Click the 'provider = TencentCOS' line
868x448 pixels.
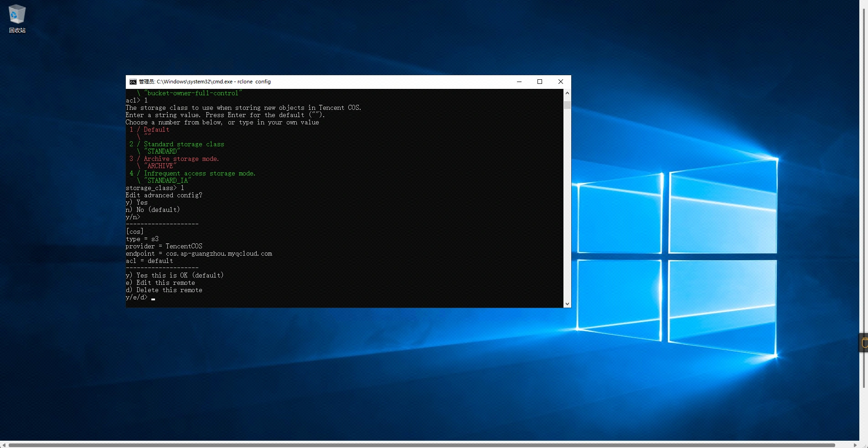coord(164,246)
